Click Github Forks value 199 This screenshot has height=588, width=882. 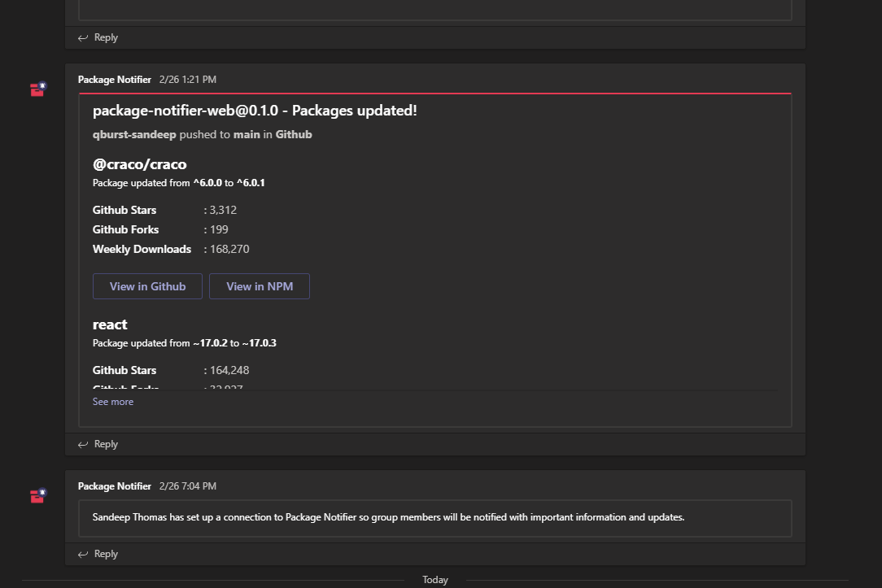pyautogui.click(x=219, y=229)
